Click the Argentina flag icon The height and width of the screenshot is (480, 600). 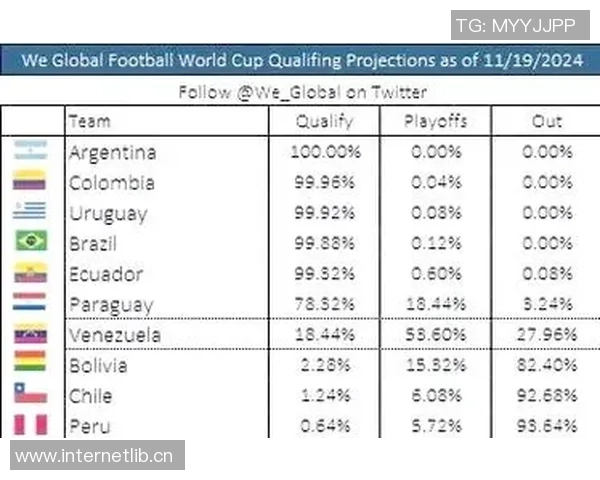[x=30, y=152]
